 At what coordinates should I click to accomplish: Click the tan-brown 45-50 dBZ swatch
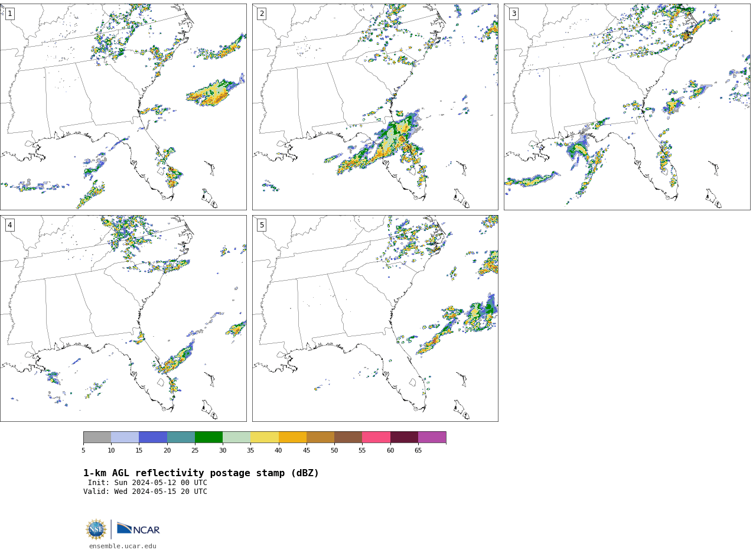pyautogui.click(x=320, y=437)
